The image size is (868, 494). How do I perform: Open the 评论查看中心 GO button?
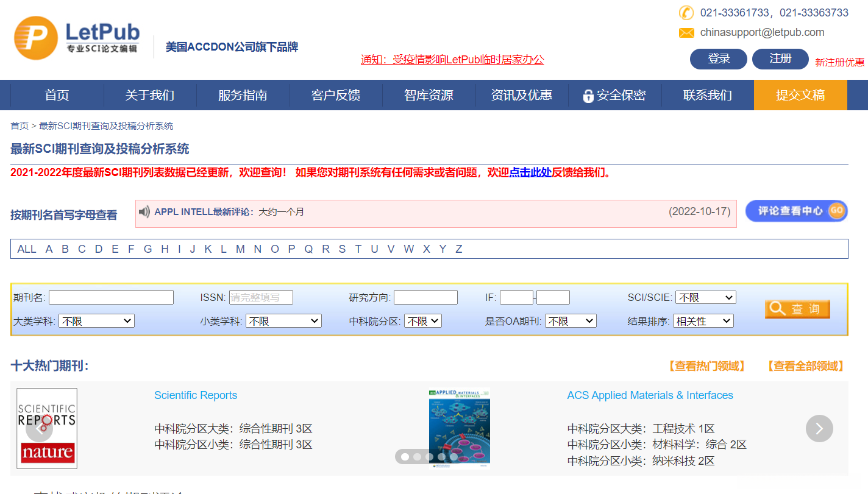pos(796,211)
